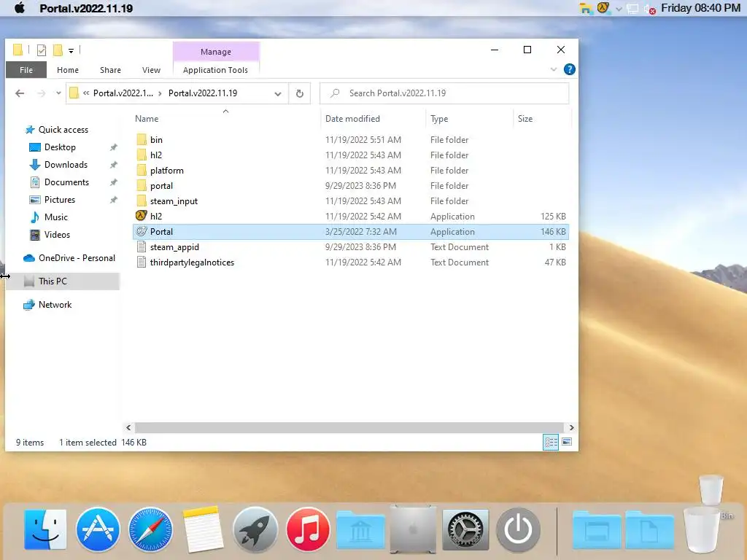Click the Search Portal.v2022.11.19 field
747x560 pixels.
point(444,93)
